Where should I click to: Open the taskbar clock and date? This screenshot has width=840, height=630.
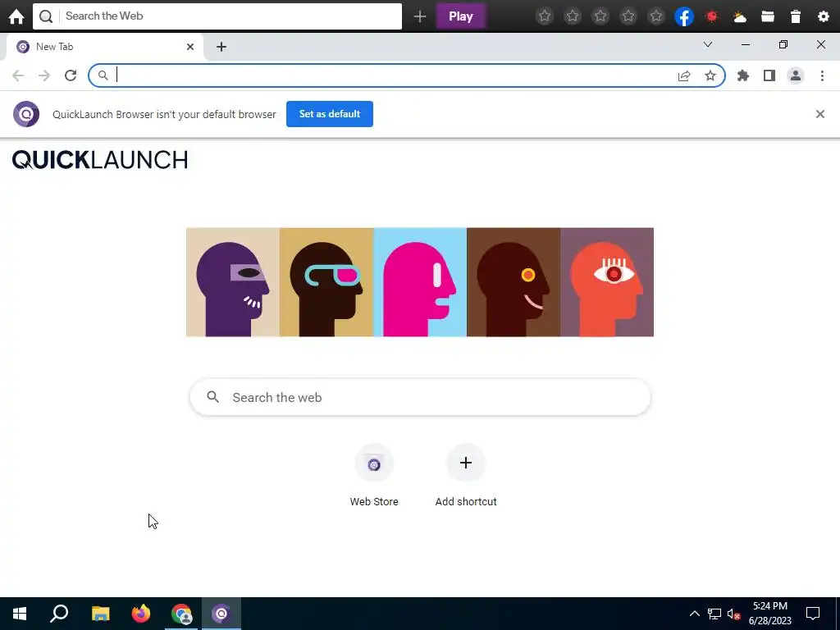[770, 614]
